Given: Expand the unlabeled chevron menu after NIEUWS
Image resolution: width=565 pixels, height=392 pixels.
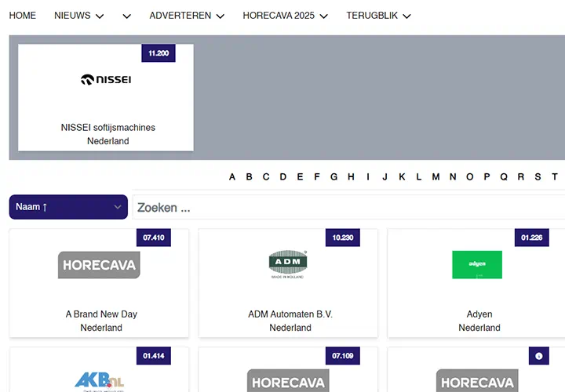Looking at the screenshot, I should tap(126, 16).
